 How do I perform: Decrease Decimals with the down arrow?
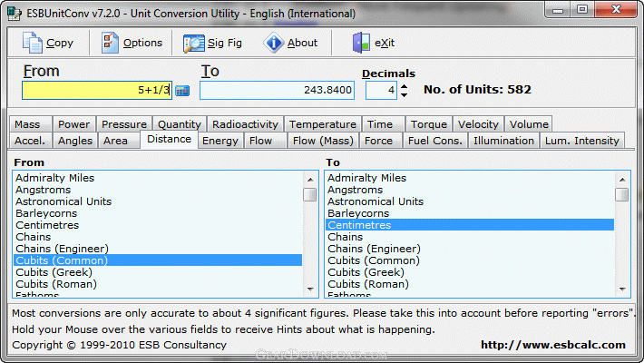click(x=404, y=95)
